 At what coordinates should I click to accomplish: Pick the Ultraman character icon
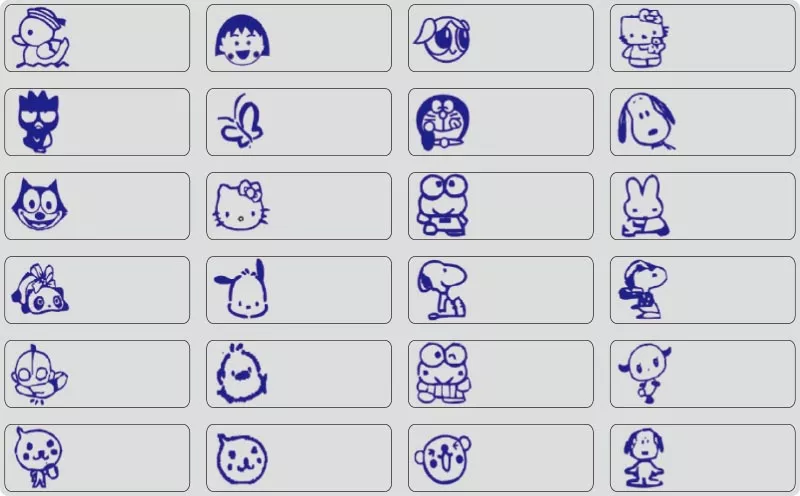(x=39, y=374)
